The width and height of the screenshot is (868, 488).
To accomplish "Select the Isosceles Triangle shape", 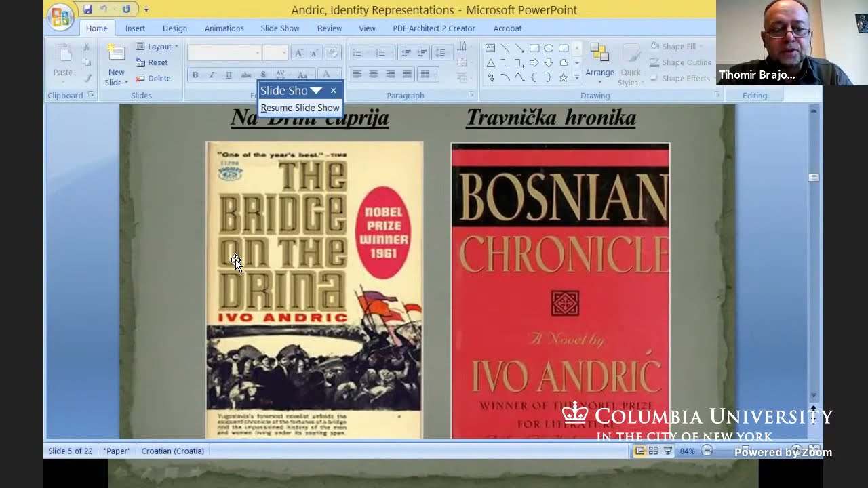I will click(490, 63).
